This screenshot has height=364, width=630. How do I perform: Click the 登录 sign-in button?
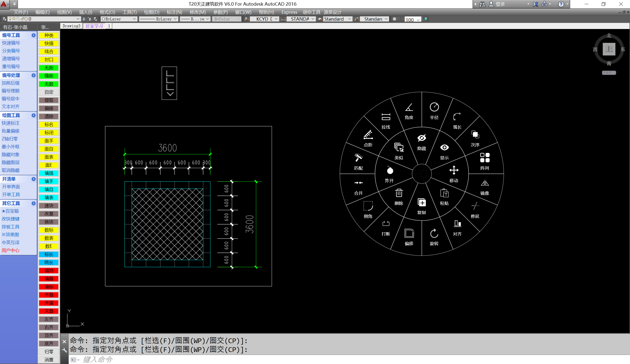coord(497,4)
